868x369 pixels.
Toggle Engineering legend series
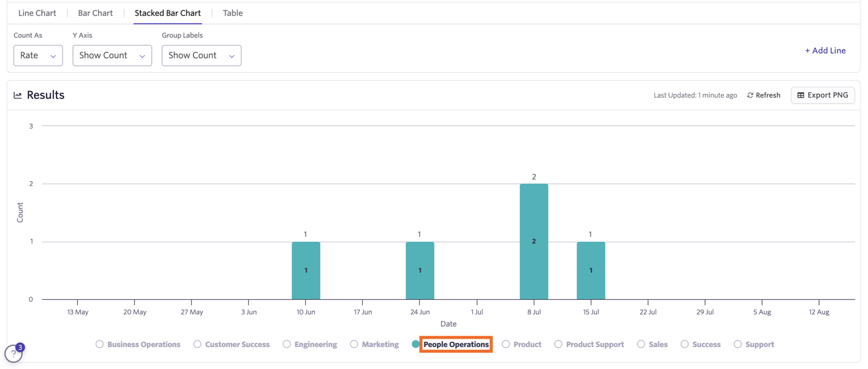(x=310, y=344)
